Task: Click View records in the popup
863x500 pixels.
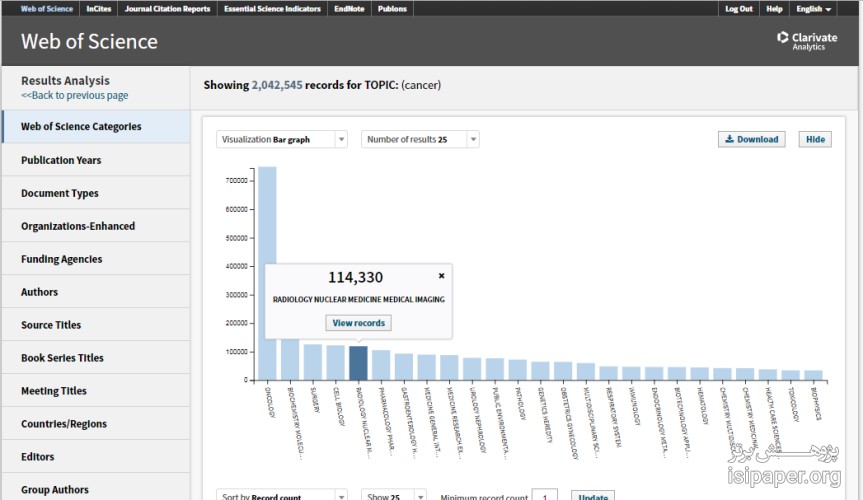Action: tap(358, 323)
